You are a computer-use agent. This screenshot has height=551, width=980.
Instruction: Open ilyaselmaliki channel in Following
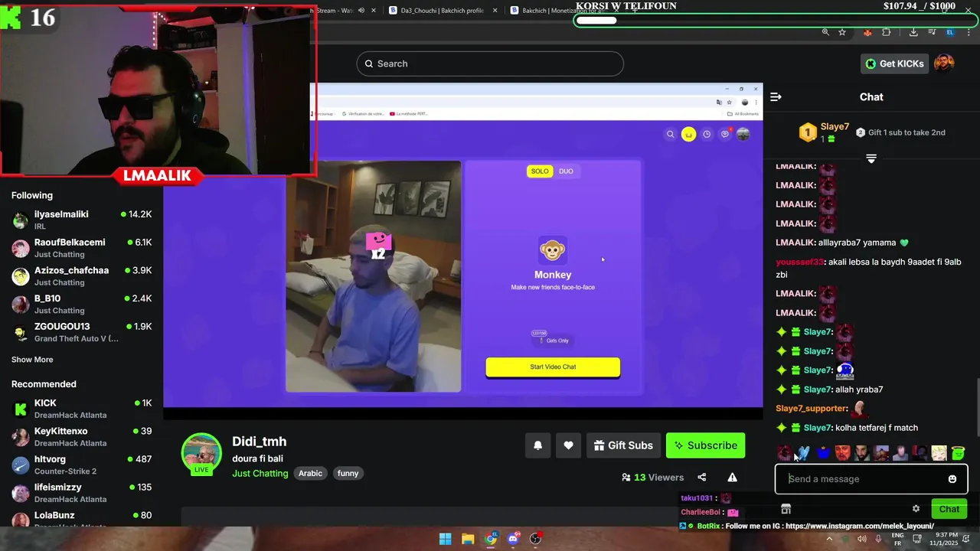click(81, 220)
